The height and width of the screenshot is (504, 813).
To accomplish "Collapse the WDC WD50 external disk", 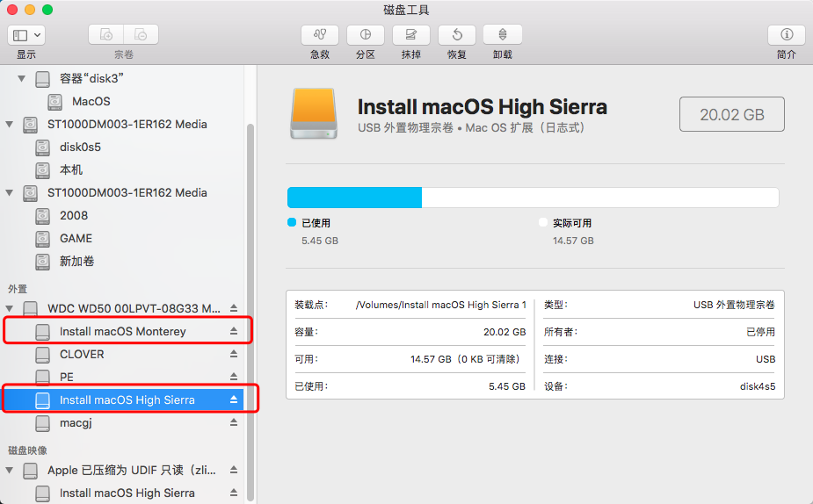I will (x=10, y=308).
